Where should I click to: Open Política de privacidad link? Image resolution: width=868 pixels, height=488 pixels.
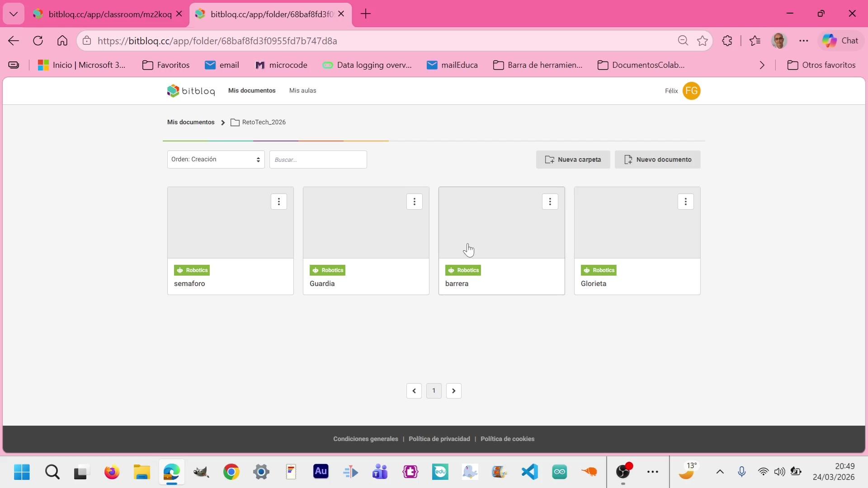point(439,439)
